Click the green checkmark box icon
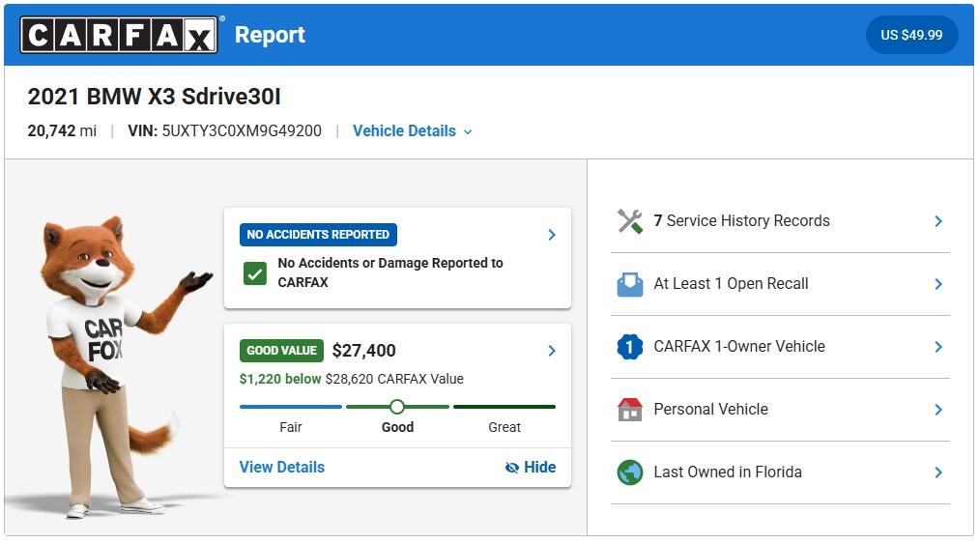Viewport: 980px width, 544px height. click(x=255, y=272)
